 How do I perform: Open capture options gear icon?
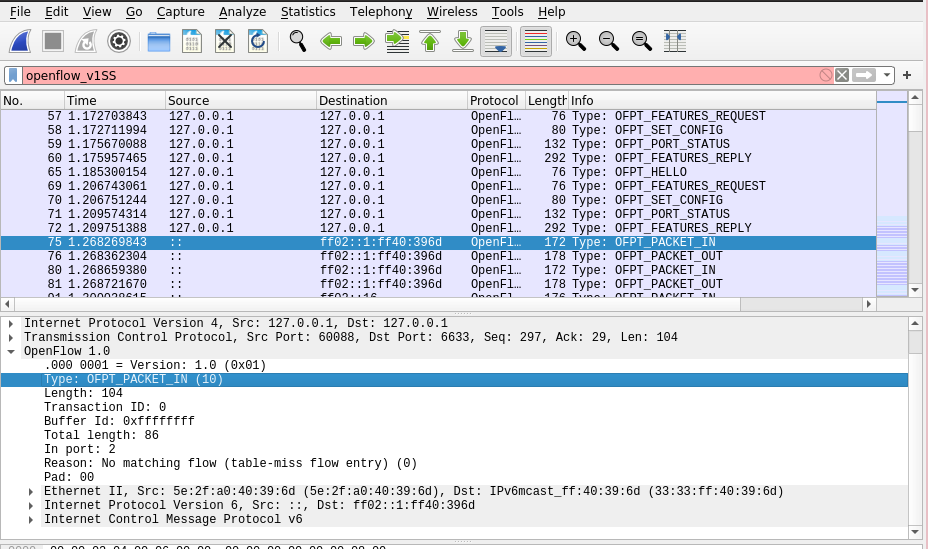(x=119, y=41)
